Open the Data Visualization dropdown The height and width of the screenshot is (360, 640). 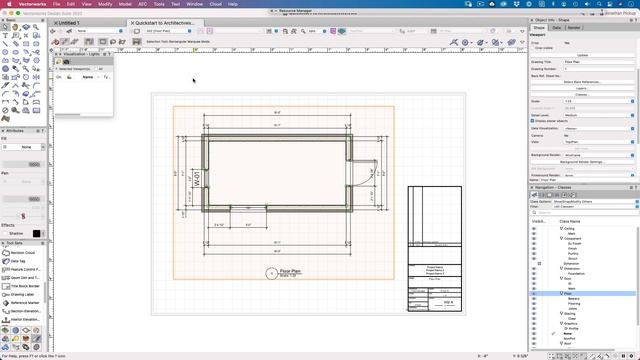(599, 129)
